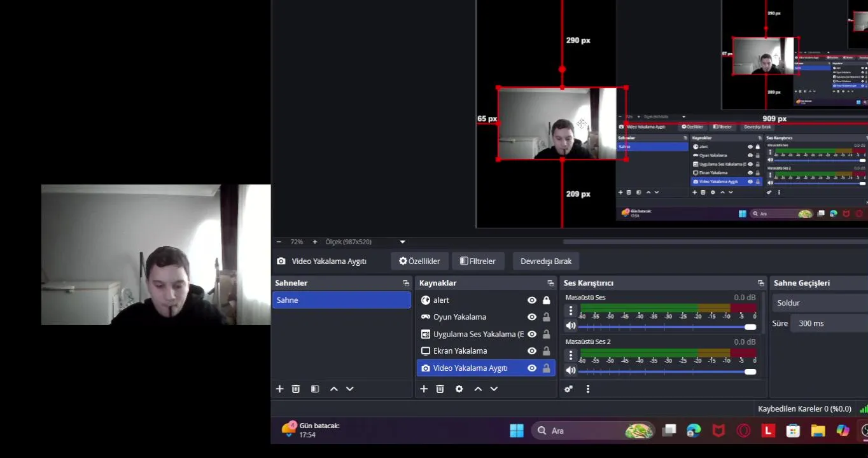Open Microsoft Store from the taskbar
The image size is (868, 458).
793,431
